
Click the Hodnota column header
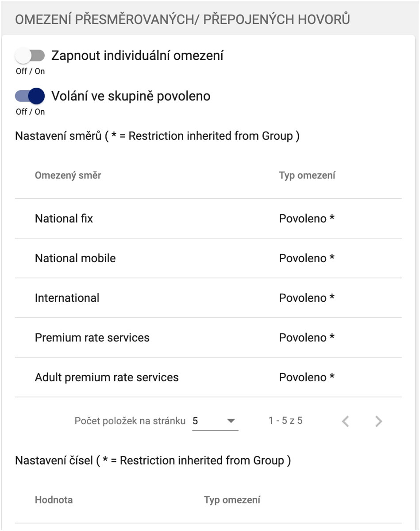pos(54,500)
